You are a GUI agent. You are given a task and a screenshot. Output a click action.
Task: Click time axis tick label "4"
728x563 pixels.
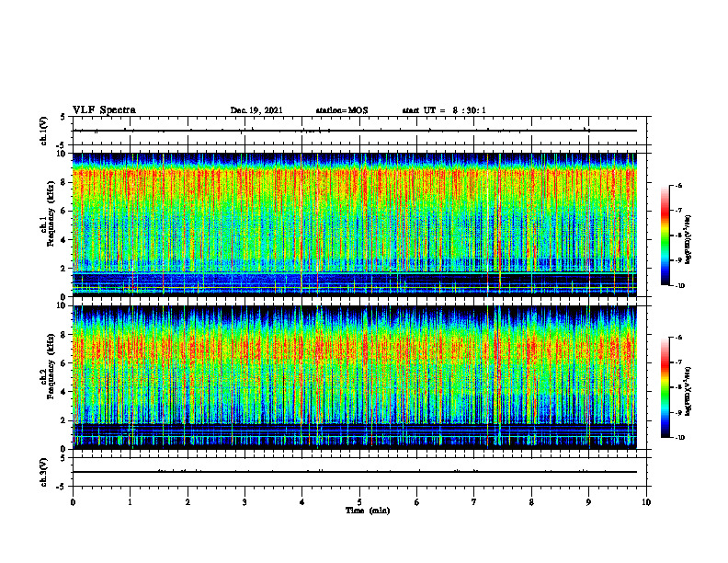point(302,502)
